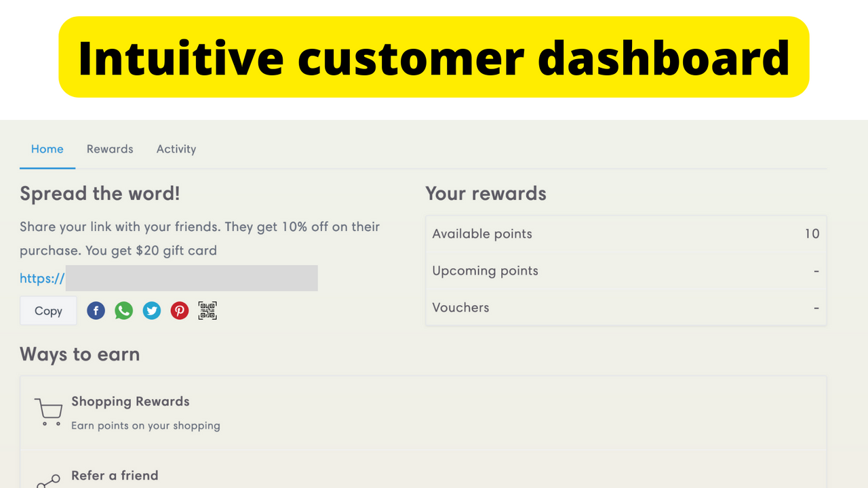This screenshot has height=488, width=868.
Task: Select the Available points row
Action: tap(625, 234)
